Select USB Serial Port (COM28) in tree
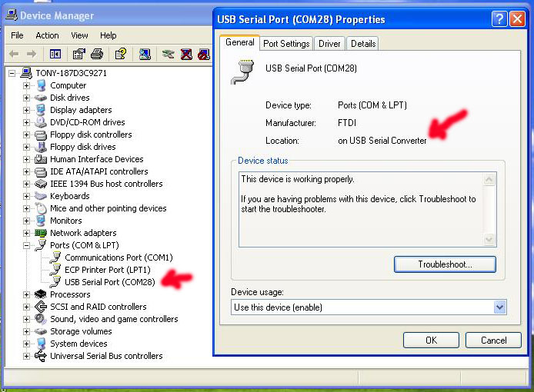 [109, 282]
